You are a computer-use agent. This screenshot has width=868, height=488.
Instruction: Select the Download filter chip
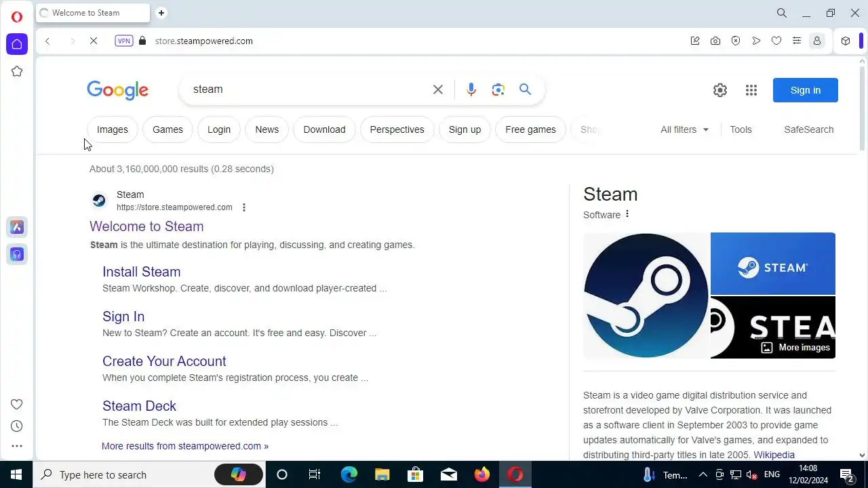tap(324, 129)
